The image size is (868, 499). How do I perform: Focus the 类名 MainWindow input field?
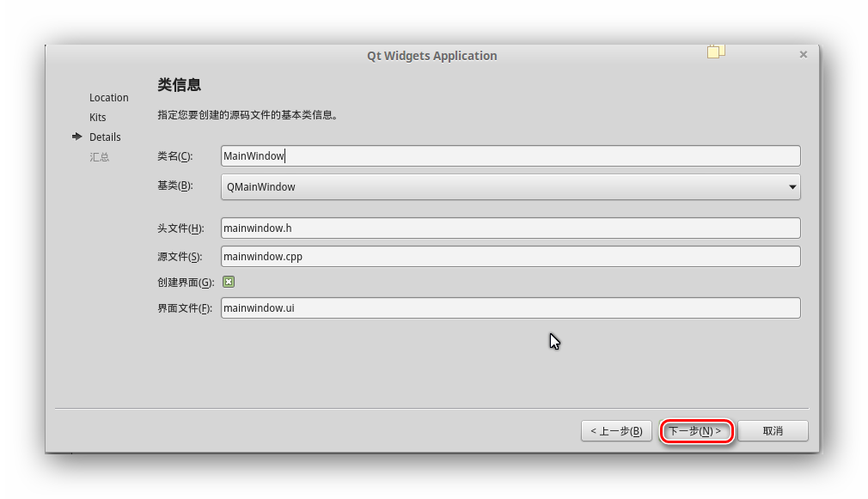pyautogui.click(x=510, y=156)
